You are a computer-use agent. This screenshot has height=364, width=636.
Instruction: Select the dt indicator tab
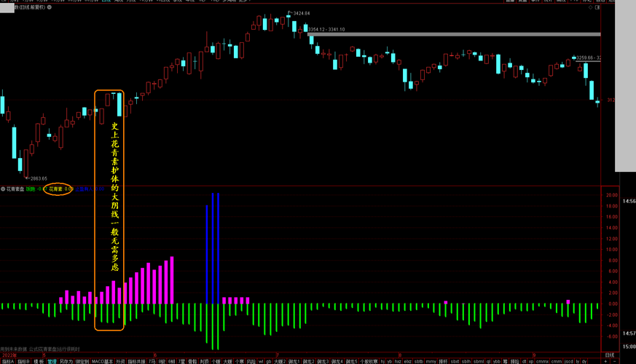524,361
